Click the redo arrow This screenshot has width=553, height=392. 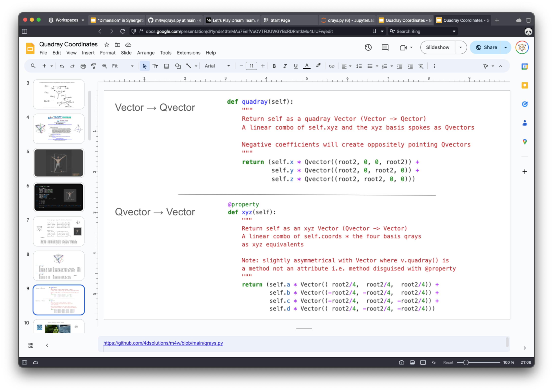[72, 66]
